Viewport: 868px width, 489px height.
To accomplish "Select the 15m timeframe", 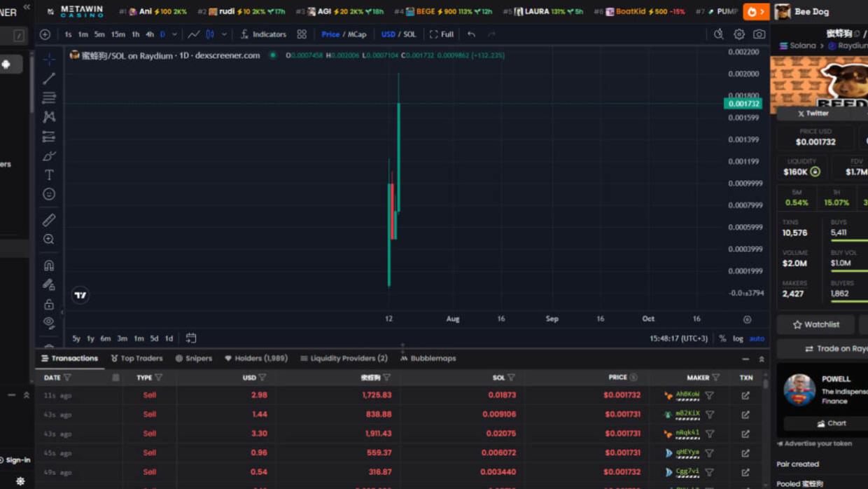I will (118, 34).
